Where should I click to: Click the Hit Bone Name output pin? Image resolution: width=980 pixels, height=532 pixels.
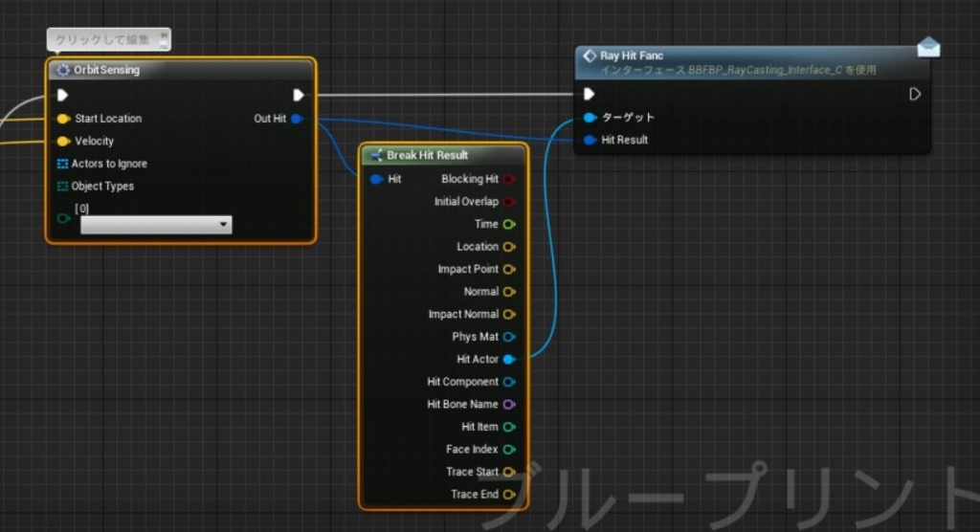pyautogui.click(x=509, y=405)
